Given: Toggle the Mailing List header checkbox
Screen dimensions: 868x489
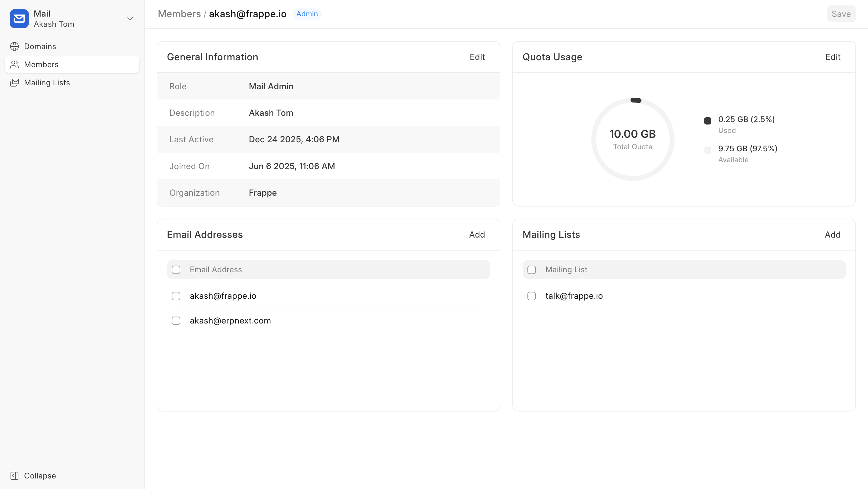Looking at the screenshot, I should click(x=531, y=270).
